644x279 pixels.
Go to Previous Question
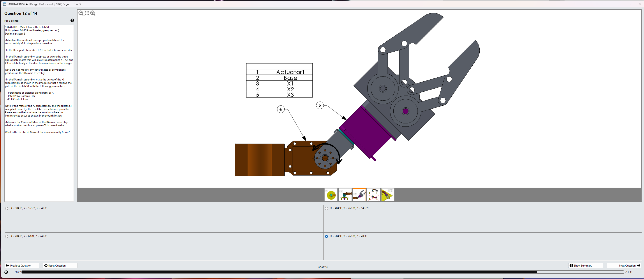(x=22, y=265)
